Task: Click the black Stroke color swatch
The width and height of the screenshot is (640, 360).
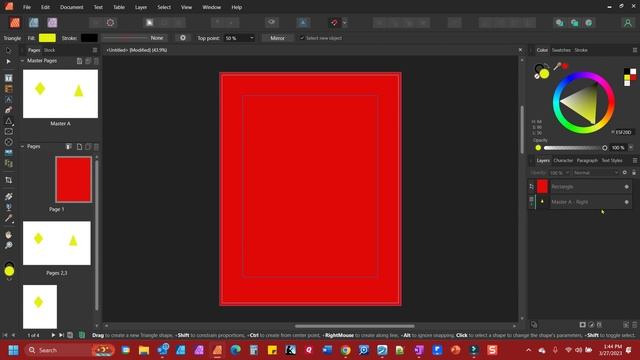Action: [x=89, y=38]
